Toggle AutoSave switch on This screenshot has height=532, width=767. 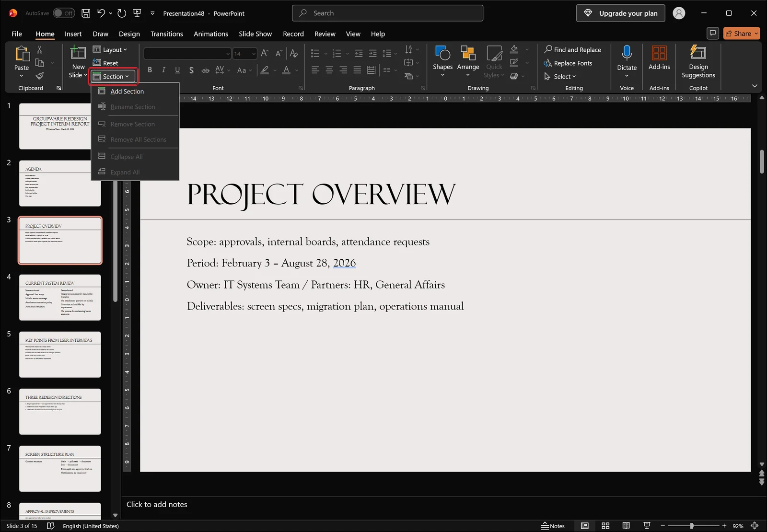point(63,13)
